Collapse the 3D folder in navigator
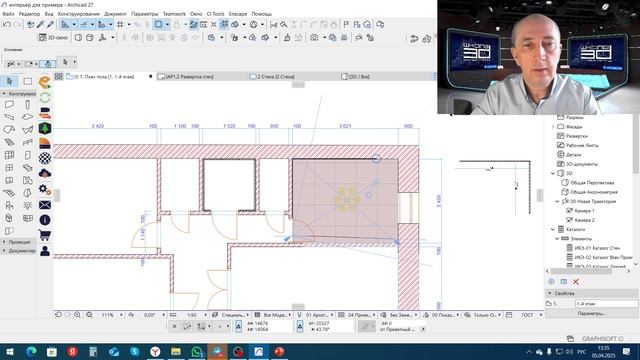The image size is (640, 360). click(x=553, y=173)
